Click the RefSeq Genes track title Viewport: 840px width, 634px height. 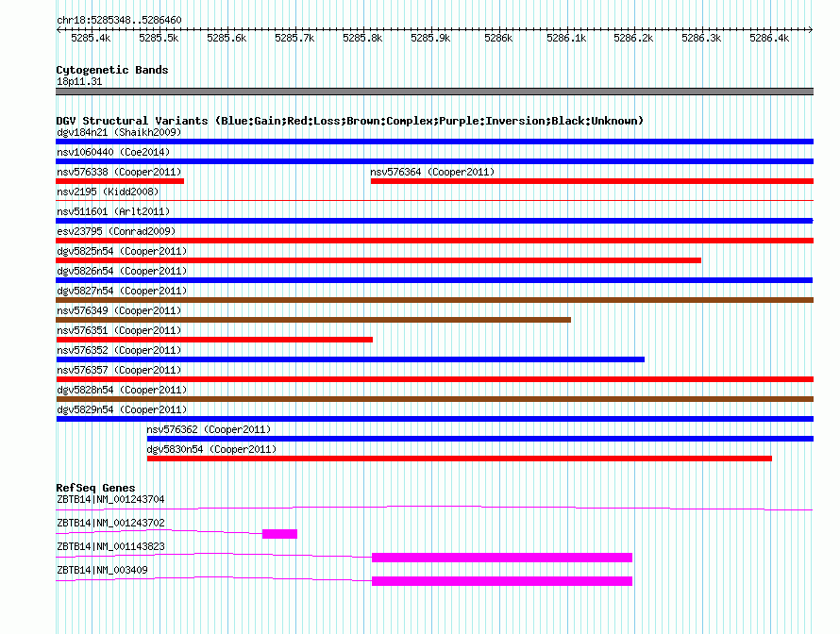point(95,488)
